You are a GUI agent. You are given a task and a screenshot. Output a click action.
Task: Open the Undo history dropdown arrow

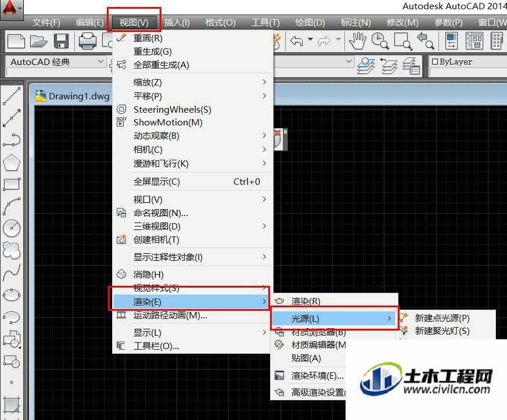(310, 40)
